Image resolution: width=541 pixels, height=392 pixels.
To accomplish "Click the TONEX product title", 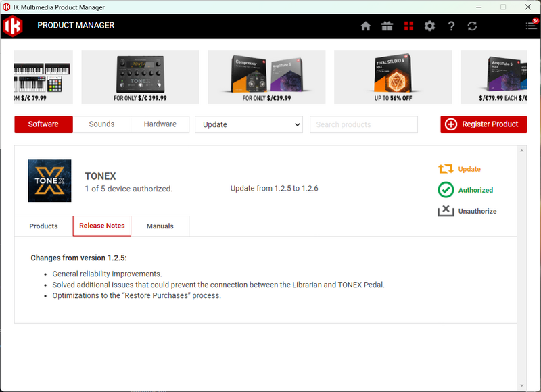I will click(100, 176).
